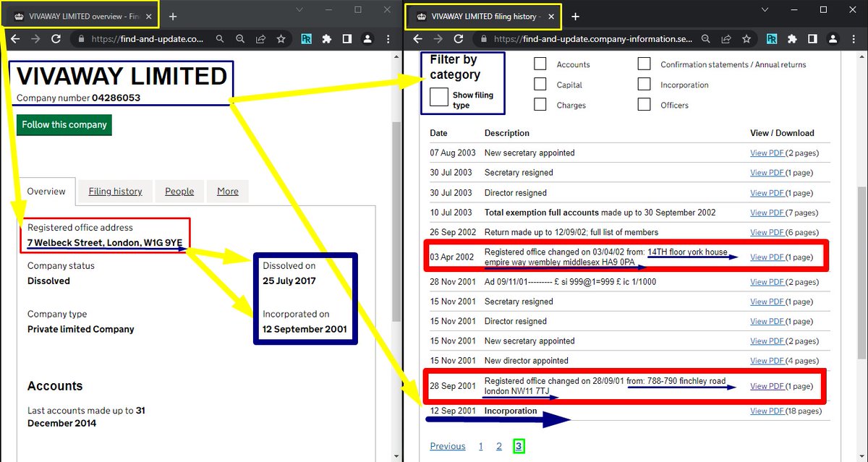
Task: Open the extensions puzzle icon in the left window
Action: pyautogui.click(x=326, y=39)
